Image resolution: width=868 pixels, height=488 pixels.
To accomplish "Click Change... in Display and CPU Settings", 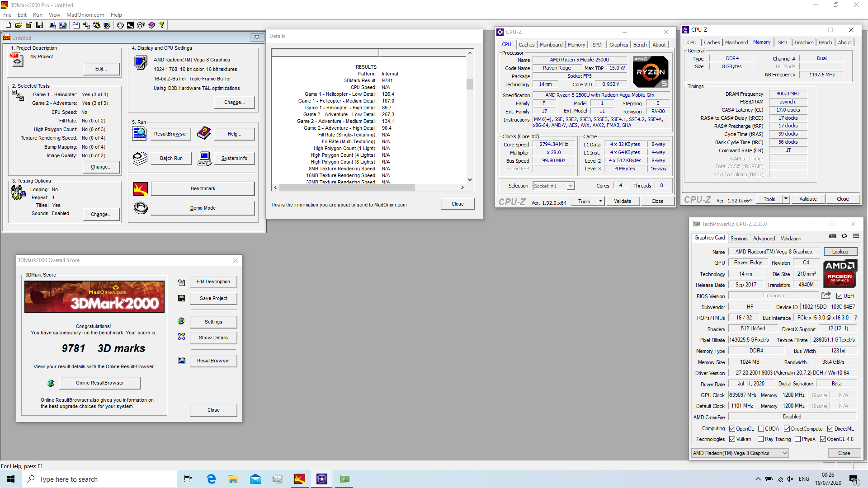I will [234, 102].
